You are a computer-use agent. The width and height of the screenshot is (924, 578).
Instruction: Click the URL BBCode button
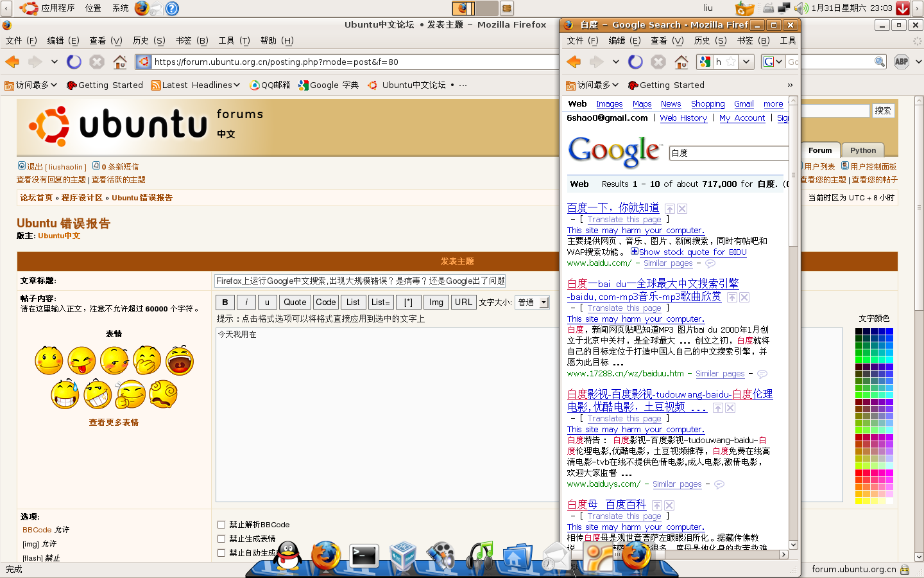pyautogui.click(x=463, y=302)
